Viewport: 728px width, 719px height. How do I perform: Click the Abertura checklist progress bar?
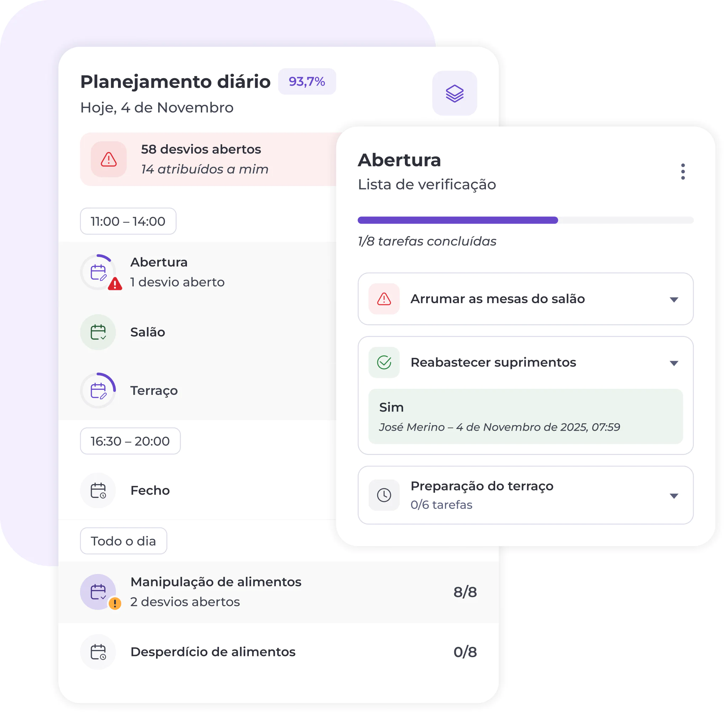[525, 220]
